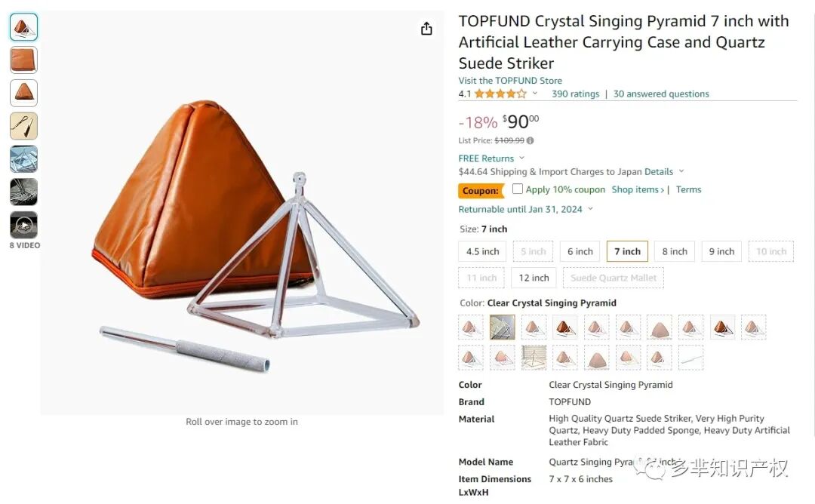Select the orange leather case thumbnail
The width and height of the screenshot is (815, 504).
pos(24,60)
